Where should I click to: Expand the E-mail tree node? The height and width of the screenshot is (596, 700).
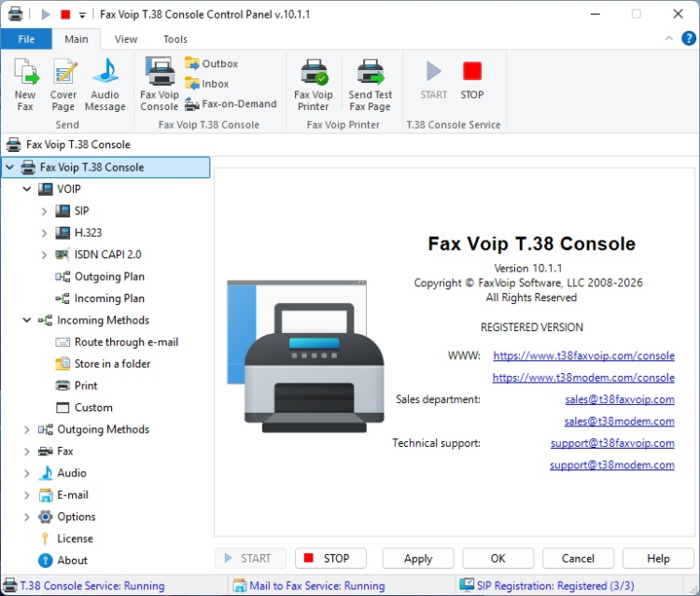(27, 495)
